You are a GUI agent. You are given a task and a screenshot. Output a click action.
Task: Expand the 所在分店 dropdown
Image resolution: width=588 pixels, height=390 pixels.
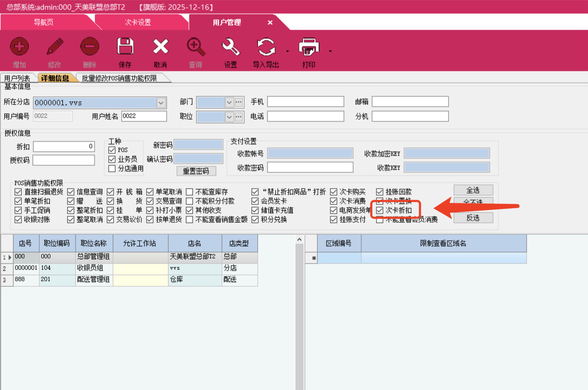161,103
